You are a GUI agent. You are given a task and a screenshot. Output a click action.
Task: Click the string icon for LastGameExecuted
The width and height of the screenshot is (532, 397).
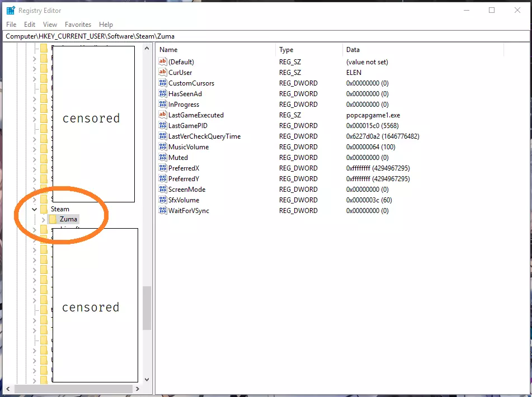click(x=163, y=115)
